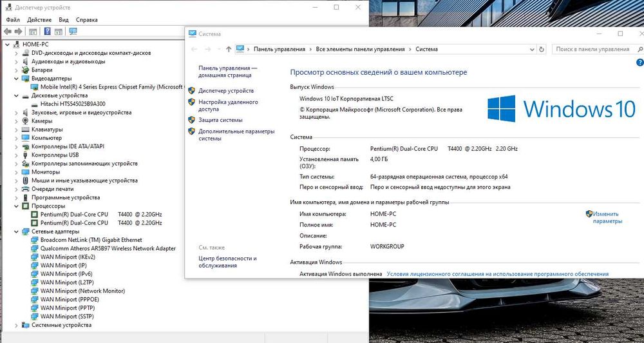
Task: Click the Broadcom NetLink Gigabit Ethernet adapter icon
Action: [35, 240]
